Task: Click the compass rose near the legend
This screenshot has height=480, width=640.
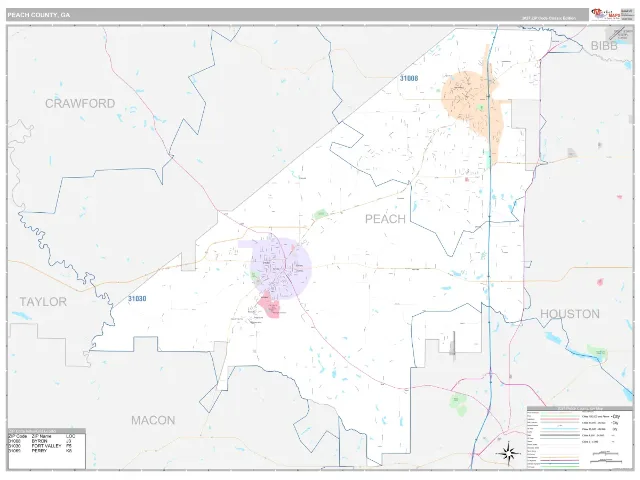Action: pos(508,453)
